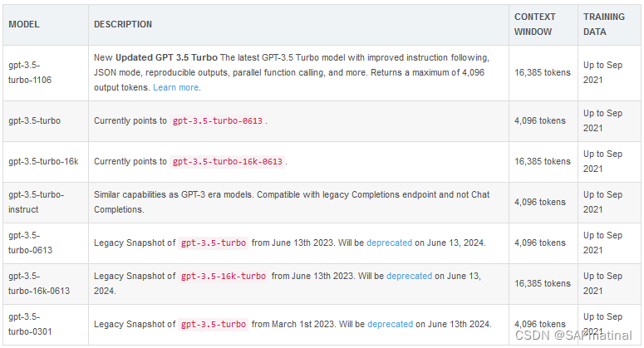Click 4,096 tokens in gpt-3.5-turbo row

[540, 120]
